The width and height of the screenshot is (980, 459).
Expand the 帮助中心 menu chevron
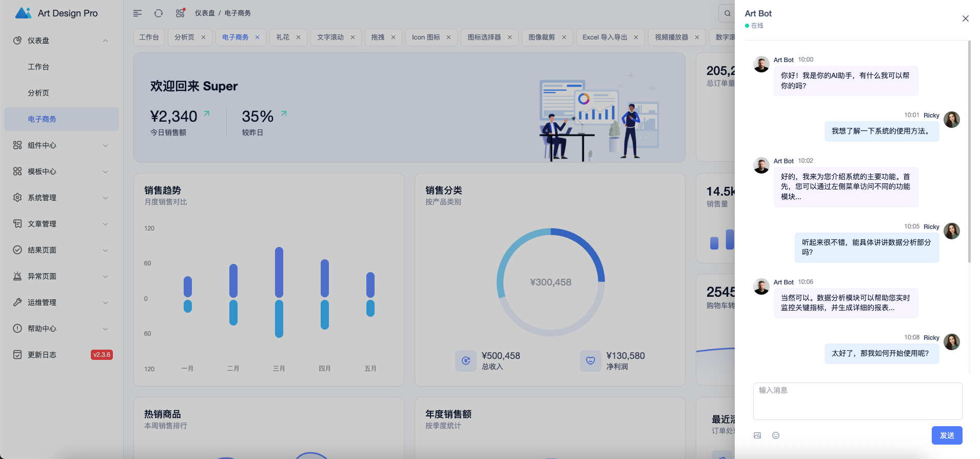[106, 329]
